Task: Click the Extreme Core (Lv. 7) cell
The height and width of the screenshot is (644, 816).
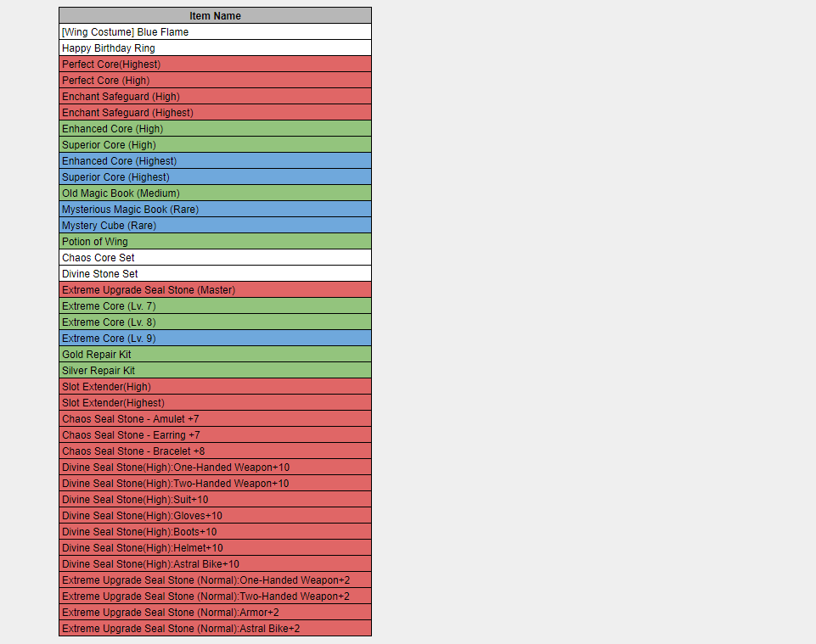Action: pos(215,305)
